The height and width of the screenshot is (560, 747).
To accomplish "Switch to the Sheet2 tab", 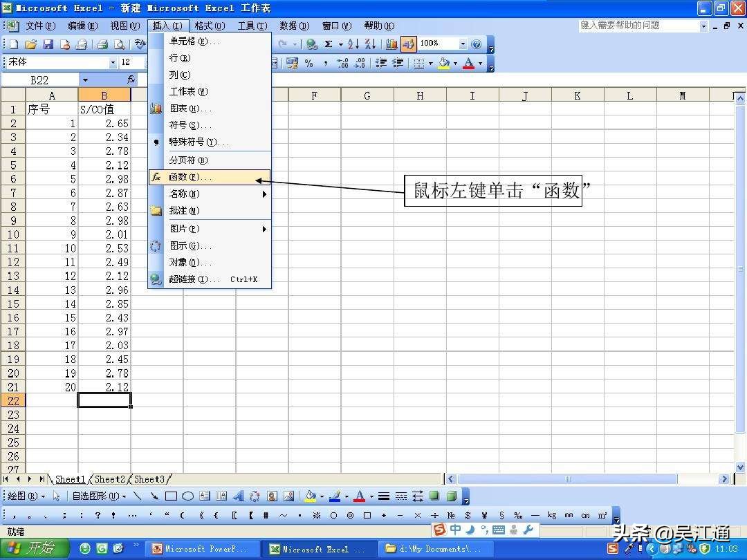I will tap(110, 478).
